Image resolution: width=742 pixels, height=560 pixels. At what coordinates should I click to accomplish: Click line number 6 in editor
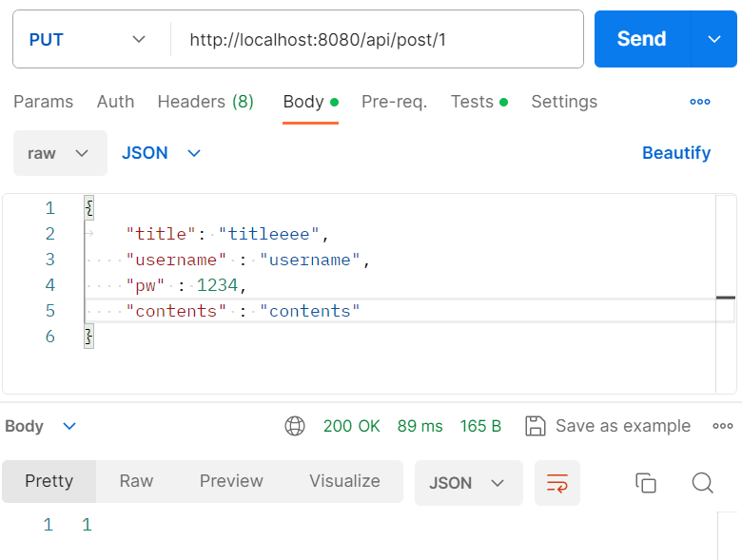50,337
